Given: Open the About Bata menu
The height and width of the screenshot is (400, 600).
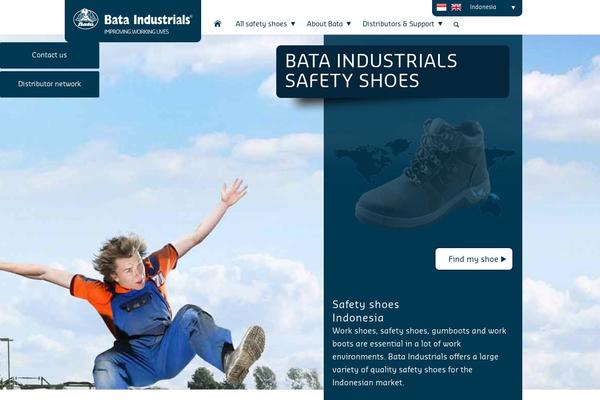Looking at the screenshot, I should pyautogui.click(x=329, y=24).
